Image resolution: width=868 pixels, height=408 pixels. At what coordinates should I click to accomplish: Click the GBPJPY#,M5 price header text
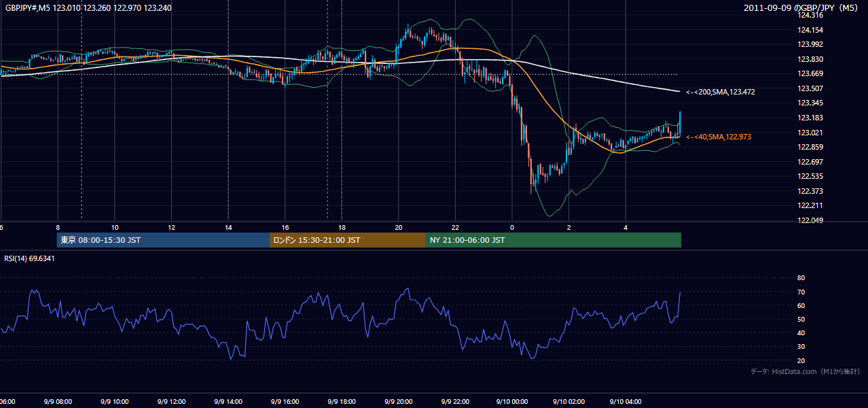[88, 8]
